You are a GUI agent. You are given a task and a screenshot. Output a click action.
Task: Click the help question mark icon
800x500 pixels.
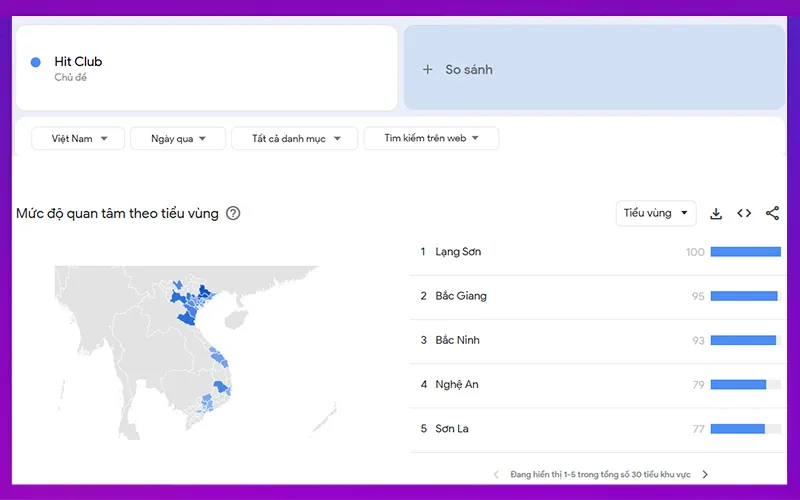(233, 213)
